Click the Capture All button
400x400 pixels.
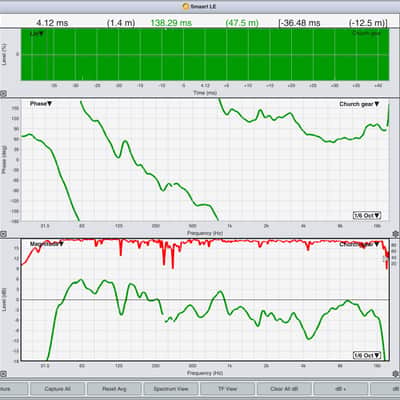(x=57, y=389)
